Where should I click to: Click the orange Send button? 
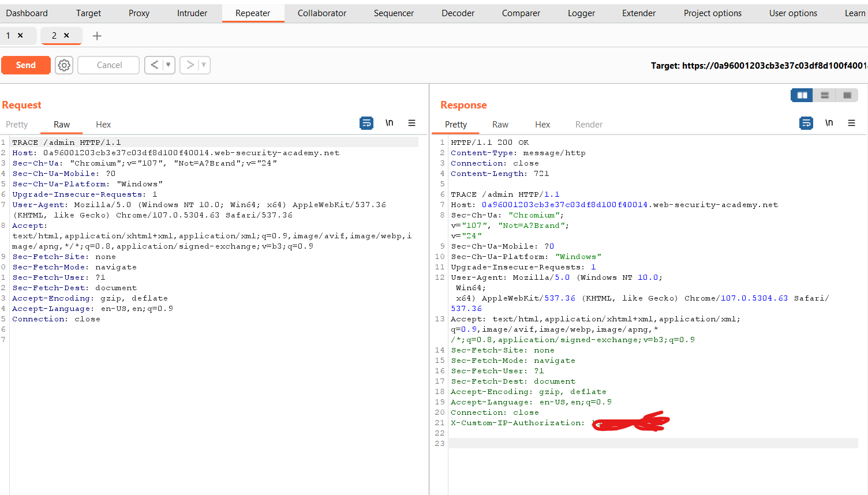click(x=25, y=65)
